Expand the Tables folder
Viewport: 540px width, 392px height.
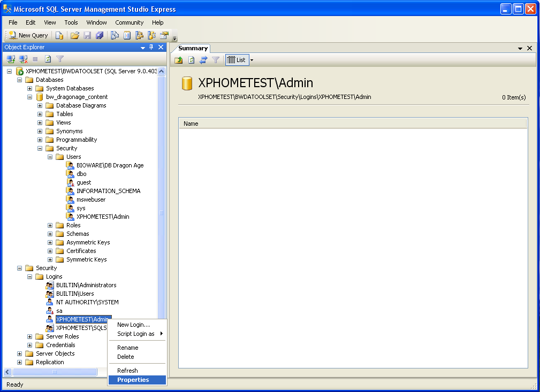click(x=40, y=114)
